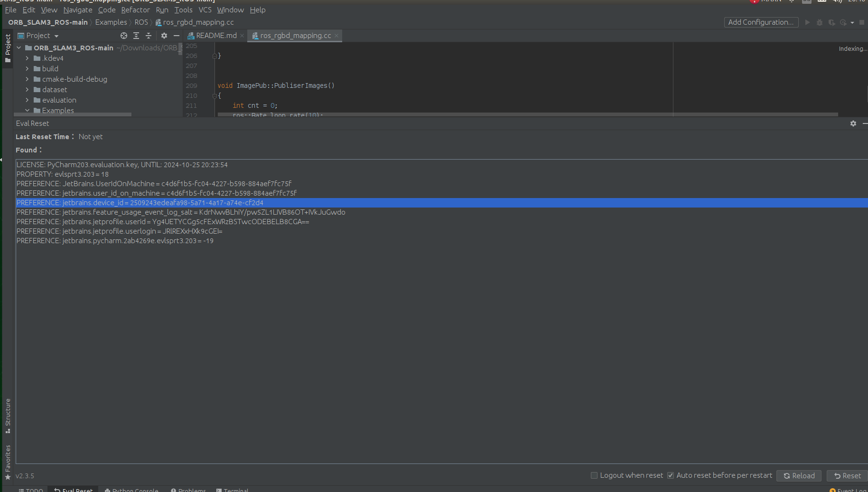868x492 pixels.
Task: Expand the build folder arrow
Action: tap(27, 69)
